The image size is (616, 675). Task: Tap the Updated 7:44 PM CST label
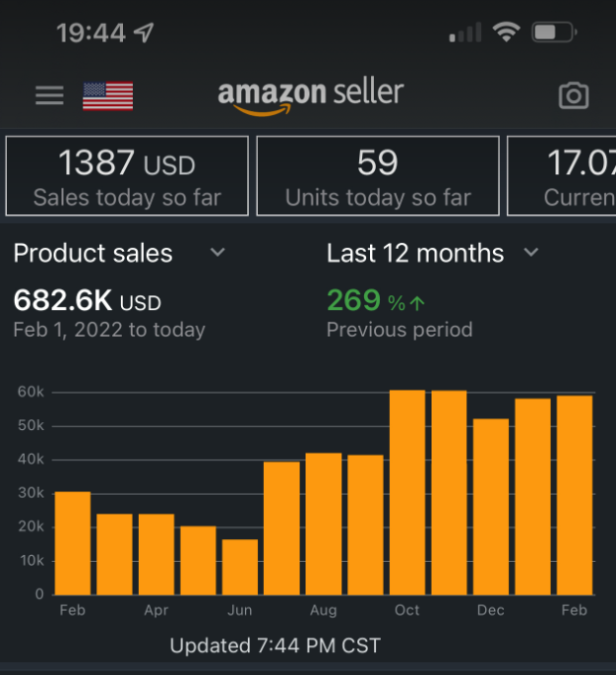(275, 646)
